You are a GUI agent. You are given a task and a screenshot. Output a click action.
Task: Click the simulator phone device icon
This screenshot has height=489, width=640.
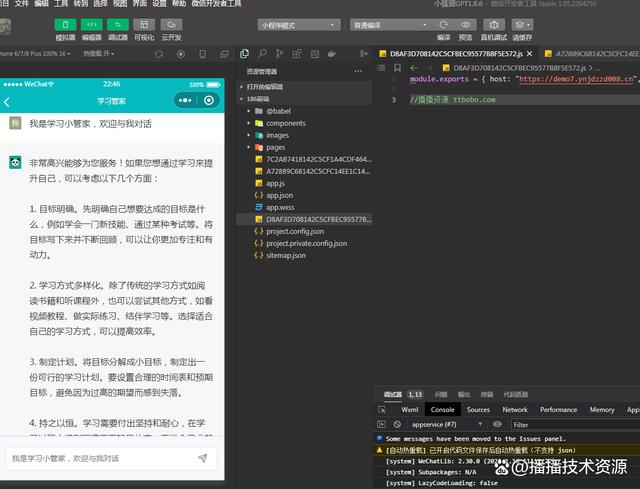point(202,54)
